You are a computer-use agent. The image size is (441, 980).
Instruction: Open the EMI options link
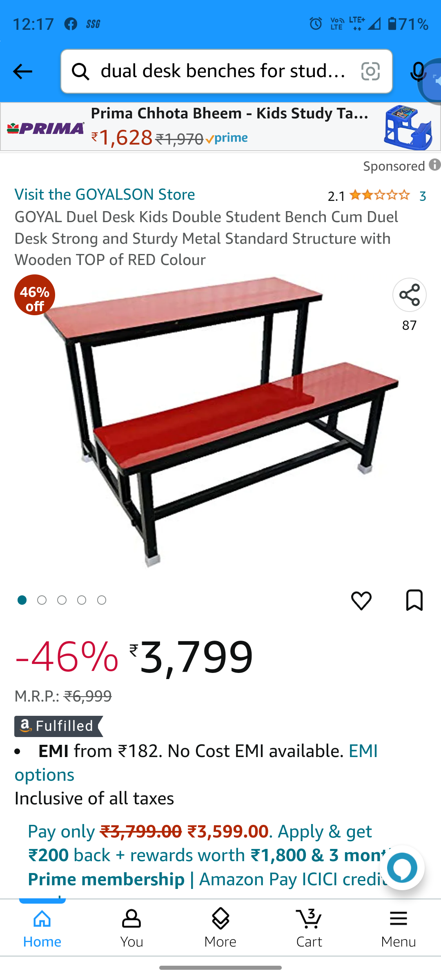click(196, 763)
